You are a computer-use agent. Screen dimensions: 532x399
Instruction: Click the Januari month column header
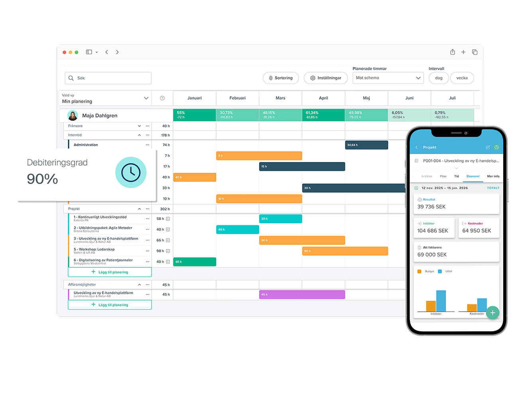(195, 98)
